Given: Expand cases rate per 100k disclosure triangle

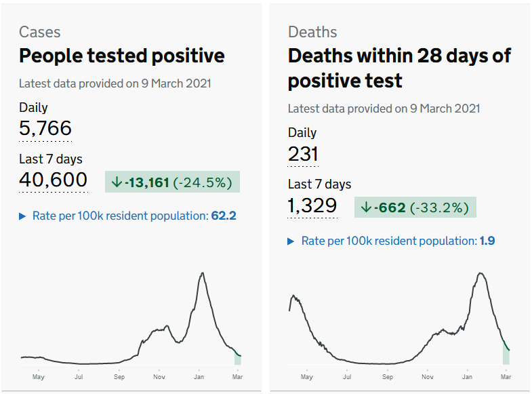Looking at the screenshot, I should 23,216.
